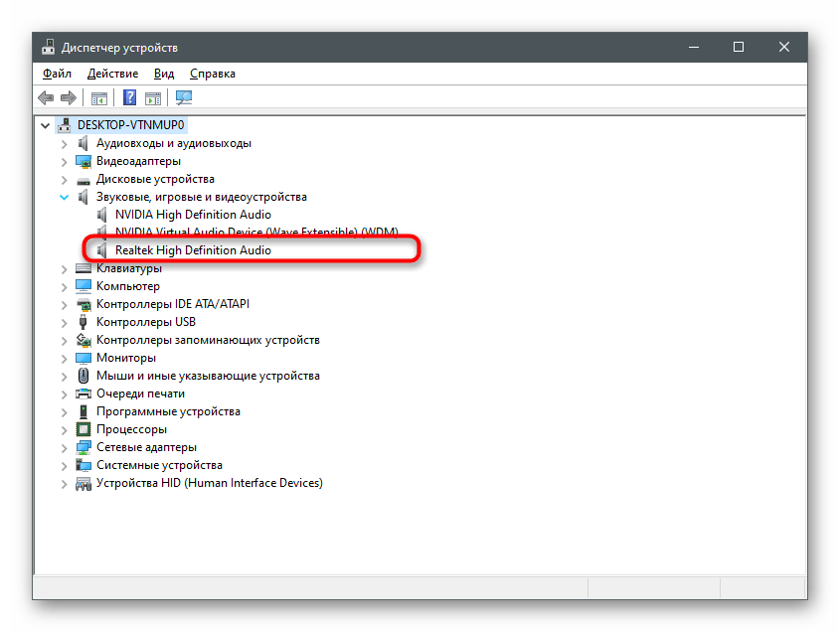Click the mouse icon for Мыши и иные указывающие устройства
The height and width of the screenshot is (632, 840).
pyautogui.click(x=84, y=376)
